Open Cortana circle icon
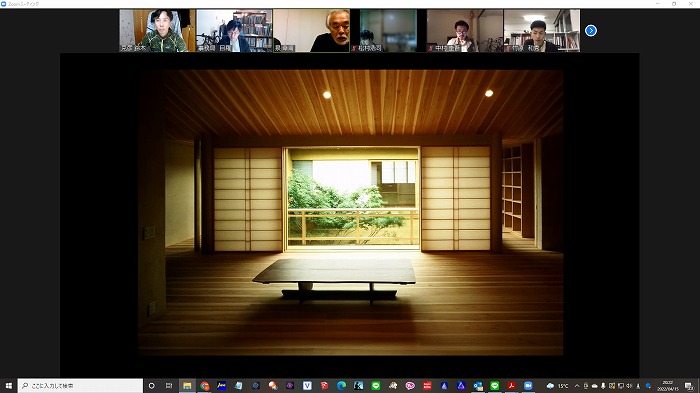Viewport: 700px width, 393px height. click(152, 385)
